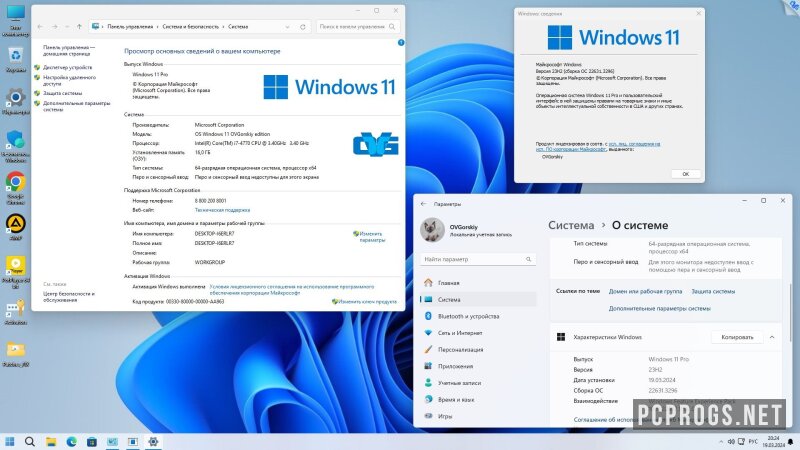The height and width of the screenshot is (450, 800).
Task: Open Учетные записи in Settings sidebar
Action: (478, 383)
